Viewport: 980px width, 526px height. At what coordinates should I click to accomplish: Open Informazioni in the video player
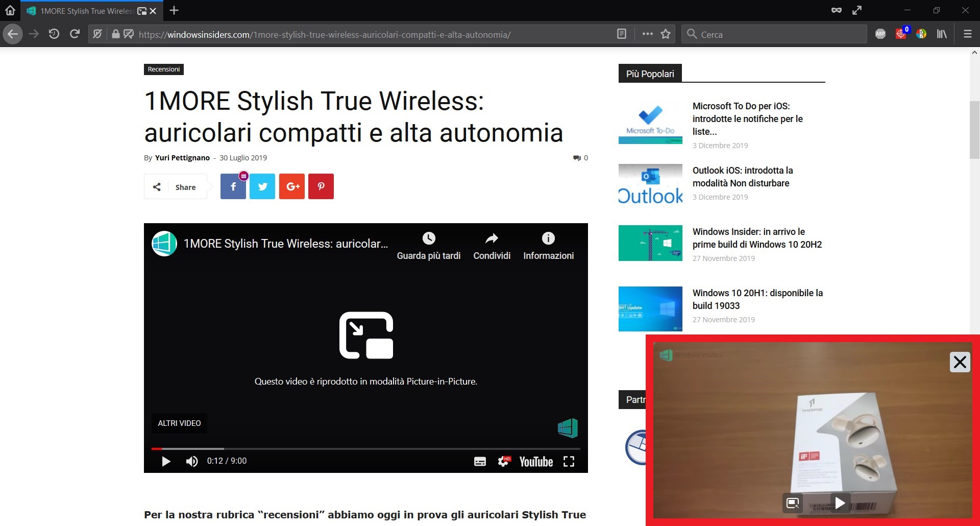(x=548, y=246)
